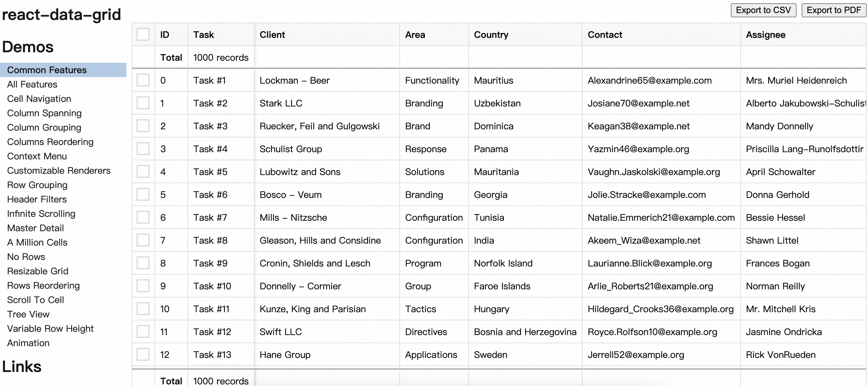The image size is (868, 386).
Task: Enable the checkbox for the Hane Group row
Action: 143,354
